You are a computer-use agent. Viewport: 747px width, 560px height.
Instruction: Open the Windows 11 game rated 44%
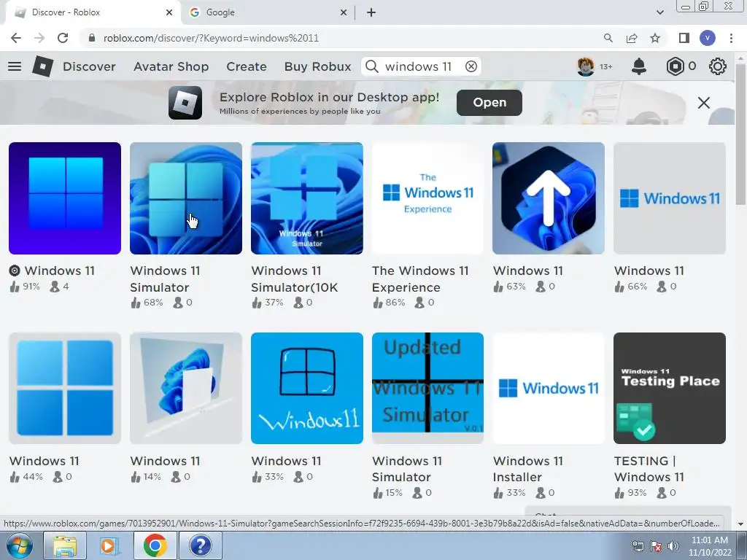pos(65,388)
